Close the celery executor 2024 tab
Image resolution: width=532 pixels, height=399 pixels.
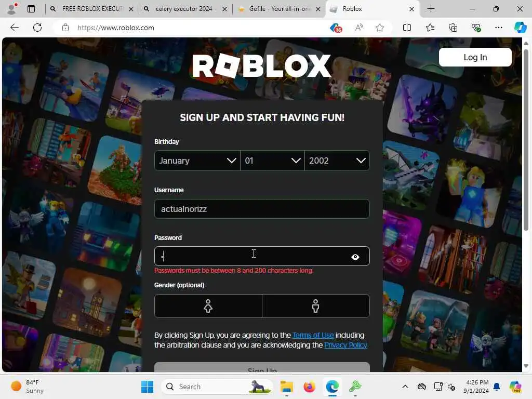tap(224, 9)
